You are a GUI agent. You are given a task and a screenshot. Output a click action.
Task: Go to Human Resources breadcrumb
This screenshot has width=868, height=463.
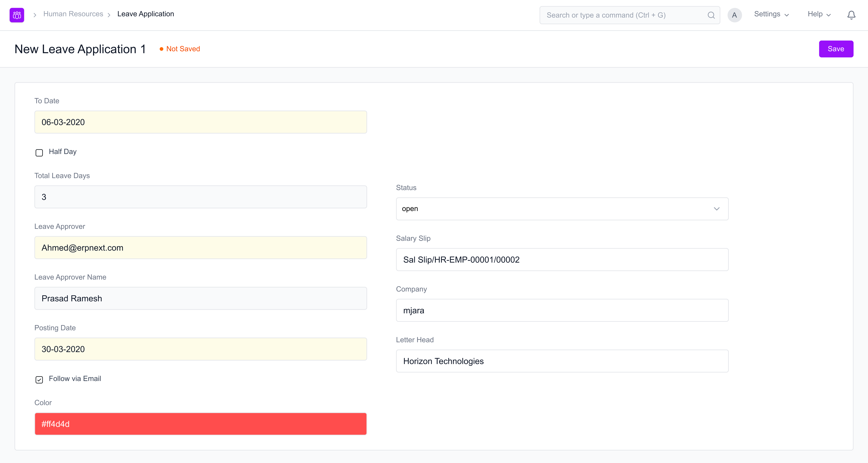[73, 14]
